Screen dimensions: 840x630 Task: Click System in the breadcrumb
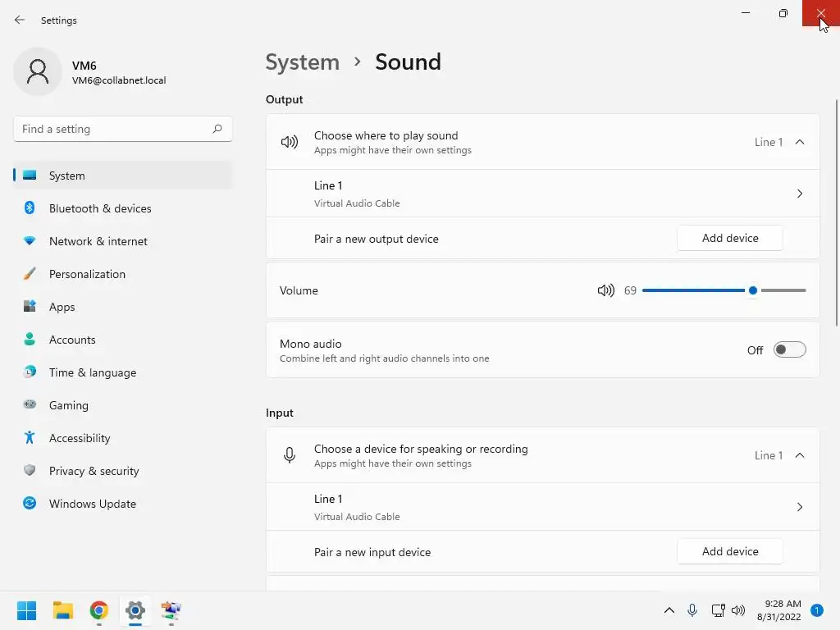pyautogui.click(x=302, y=62)
